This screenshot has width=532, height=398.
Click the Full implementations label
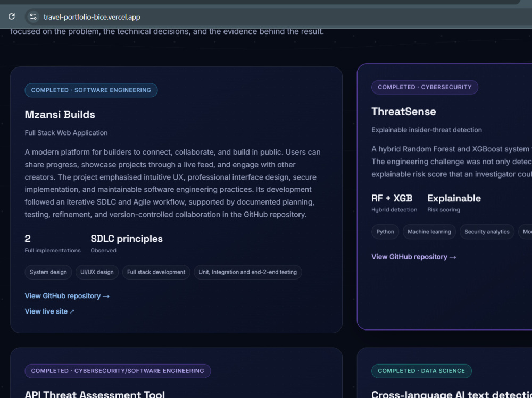click(x=53, y=250)
